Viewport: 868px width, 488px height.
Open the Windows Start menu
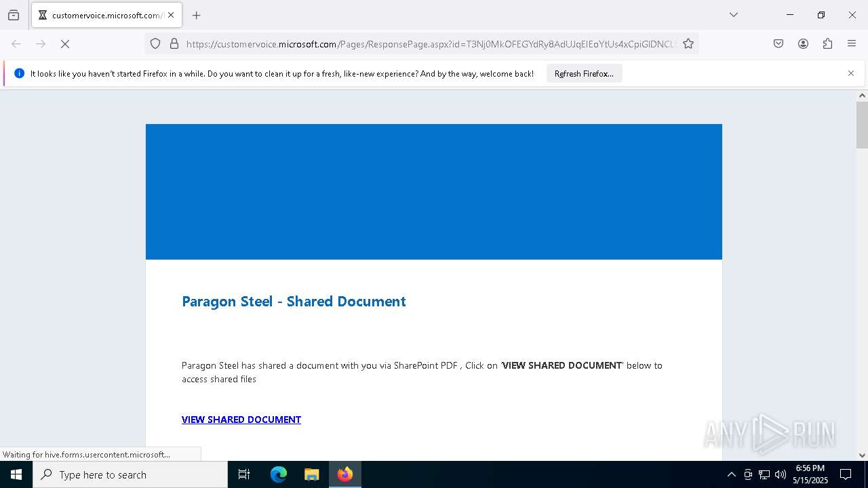[x=16, y=474]
